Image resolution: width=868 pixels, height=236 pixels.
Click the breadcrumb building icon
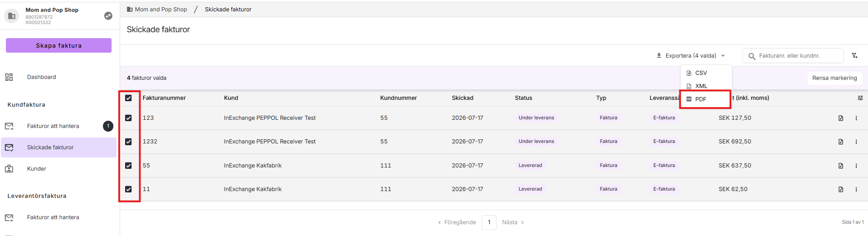point(130,9)
